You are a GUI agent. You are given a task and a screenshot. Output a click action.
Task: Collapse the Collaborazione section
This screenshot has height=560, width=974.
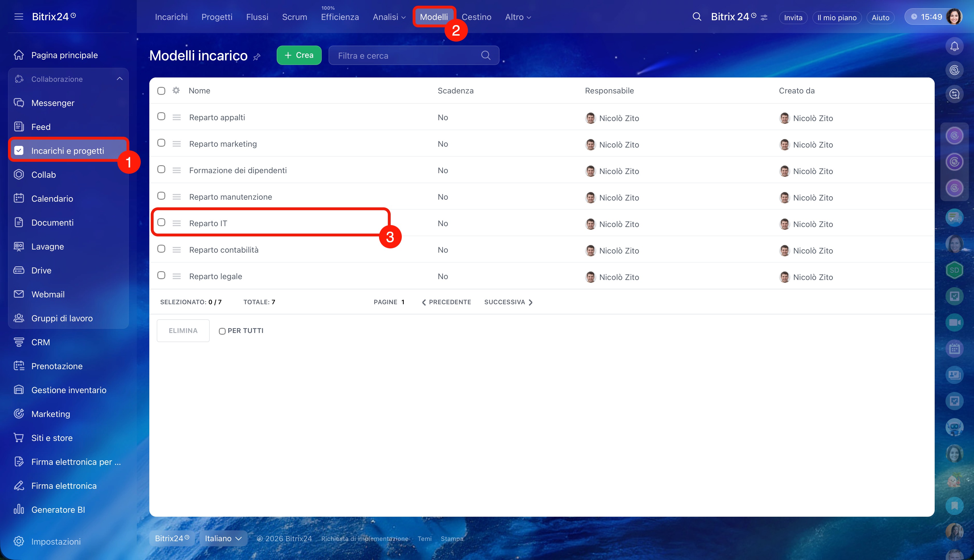[x=120, y=79]
